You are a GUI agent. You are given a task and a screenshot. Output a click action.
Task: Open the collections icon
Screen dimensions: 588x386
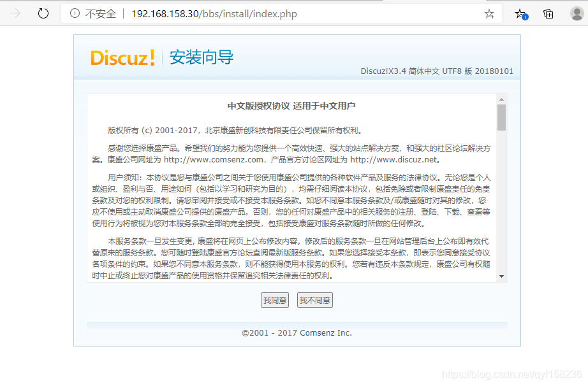[548, 14]
